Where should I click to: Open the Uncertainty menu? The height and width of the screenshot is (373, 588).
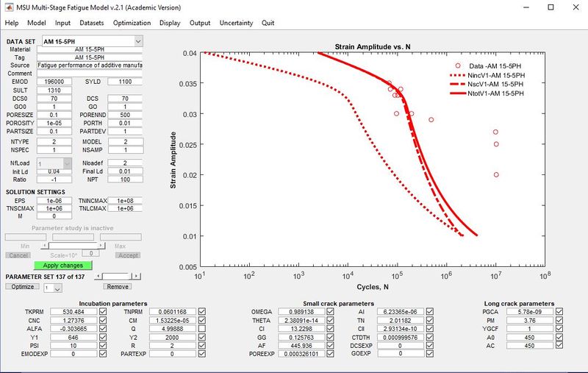(234, 23)
